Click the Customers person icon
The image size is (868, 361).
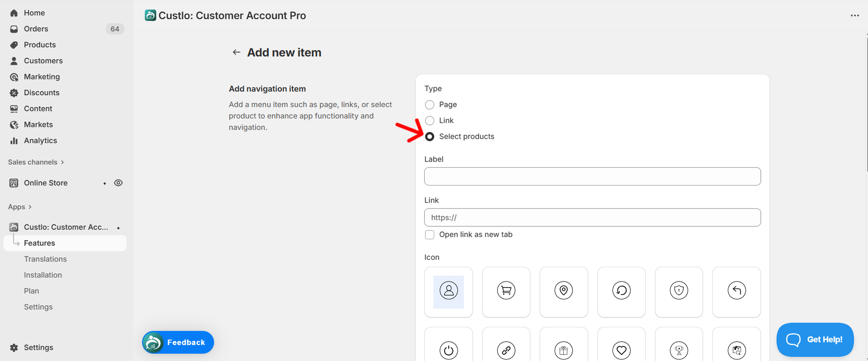(14, 61)
